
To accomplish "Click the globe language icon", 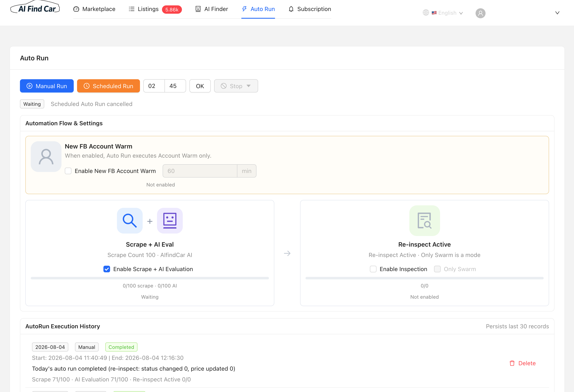I will [426, 13].
